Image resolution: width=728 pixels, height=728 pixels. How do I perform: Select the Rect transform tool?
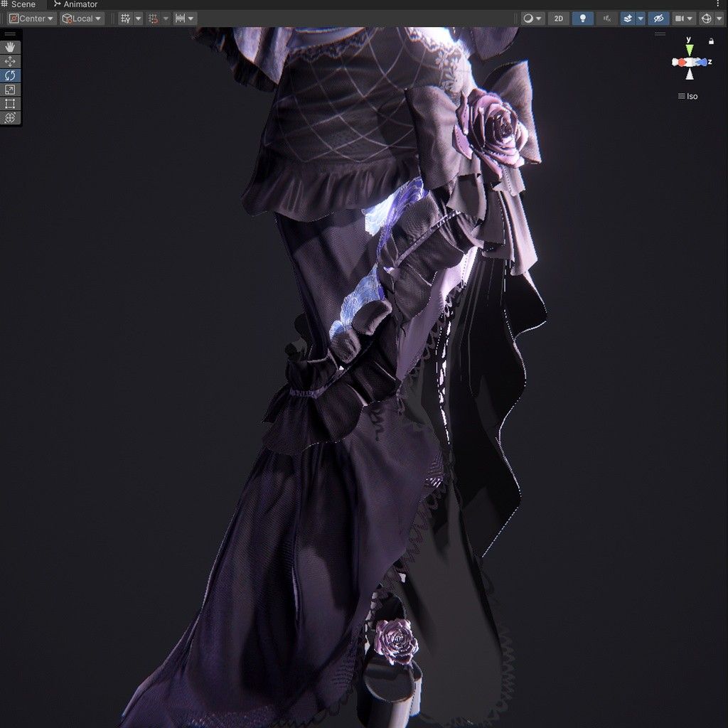coord(10,104)
